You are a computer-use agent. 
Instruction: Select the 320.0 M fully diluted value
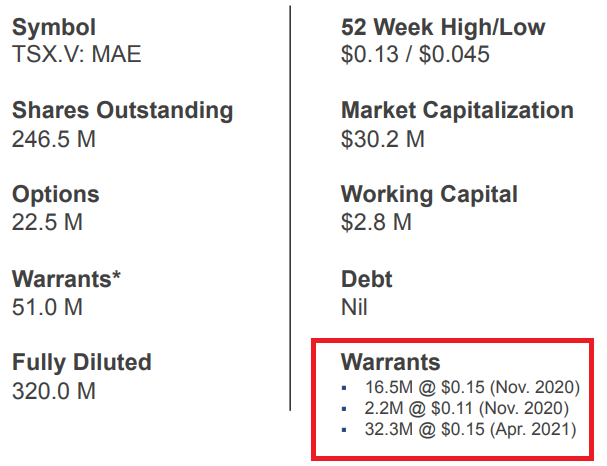(54, 391)
